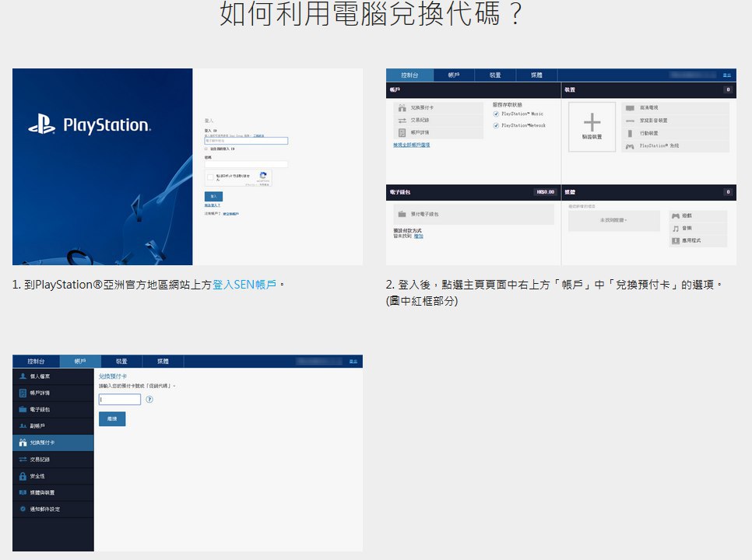Click media and devices icon in sidebar
Screen dimensions: 752x560
23,492
